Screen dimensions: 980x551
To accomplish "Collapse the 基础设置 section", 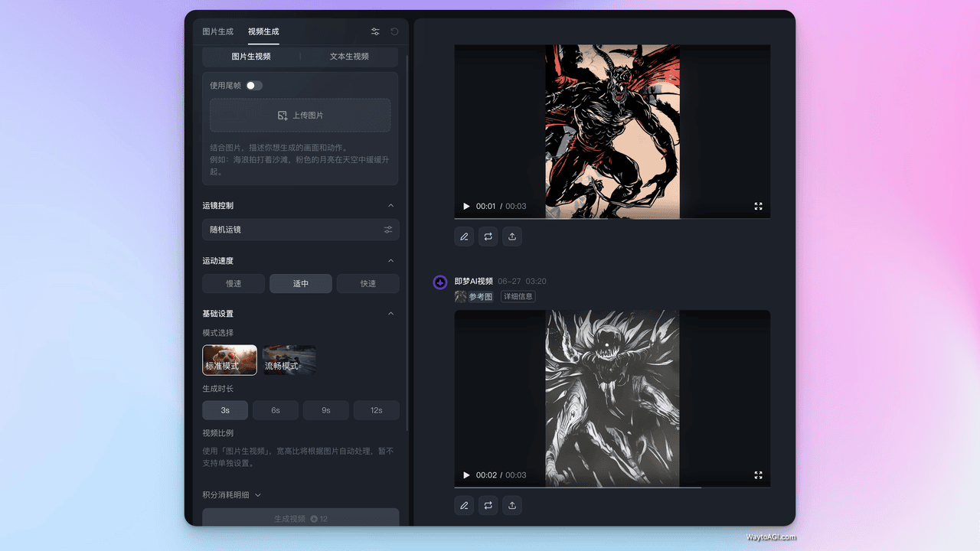I will pos(390,314).
